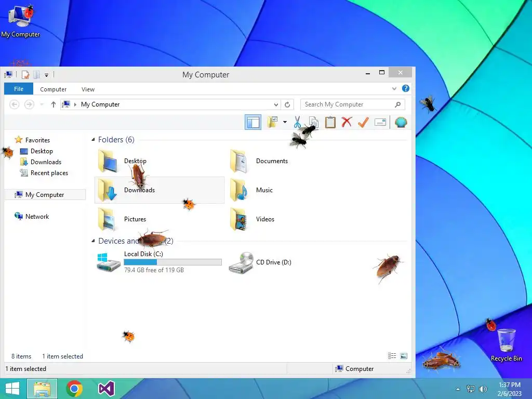Open the Windows Start button
This screenshot has width=532, height=399.
tap(12, 389)
